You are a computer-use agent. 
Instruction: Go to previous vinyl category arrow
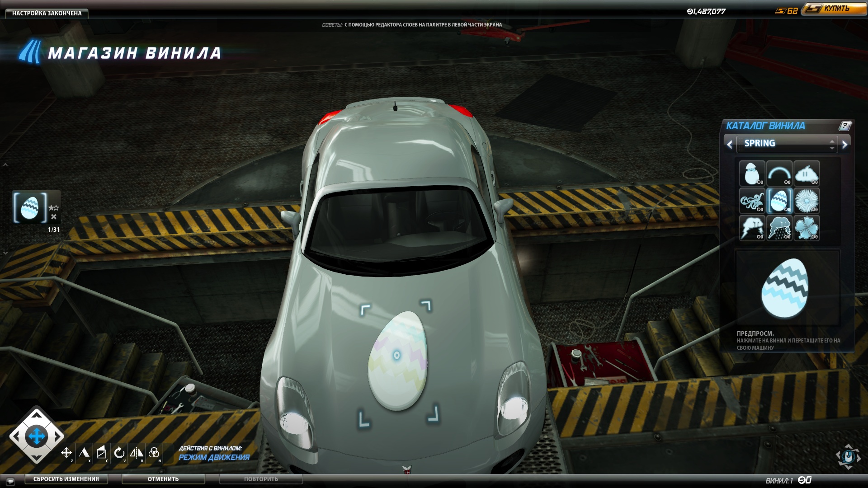(x=729, y=145)
